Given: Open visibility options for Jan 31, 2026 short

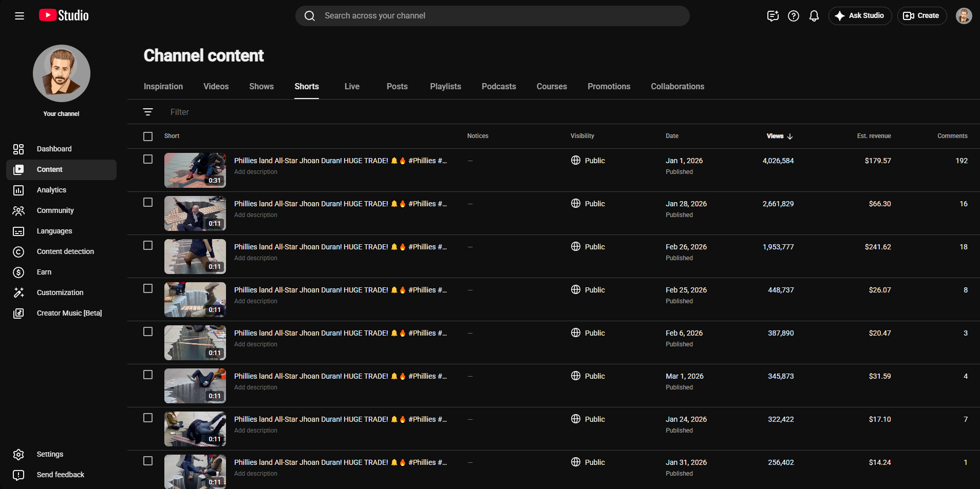Looking at the screenshot, I should (x=588, y=462).
